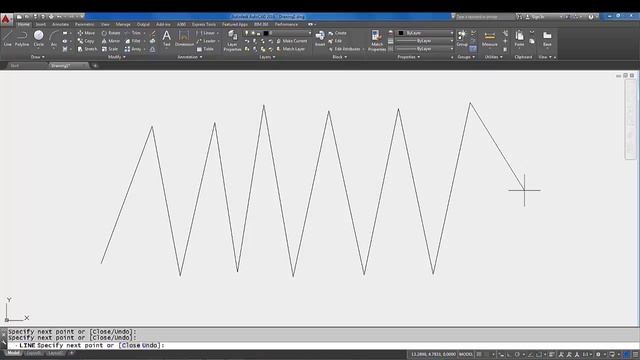Click the command line input field
640x360 pixels.
pos(322,345)
